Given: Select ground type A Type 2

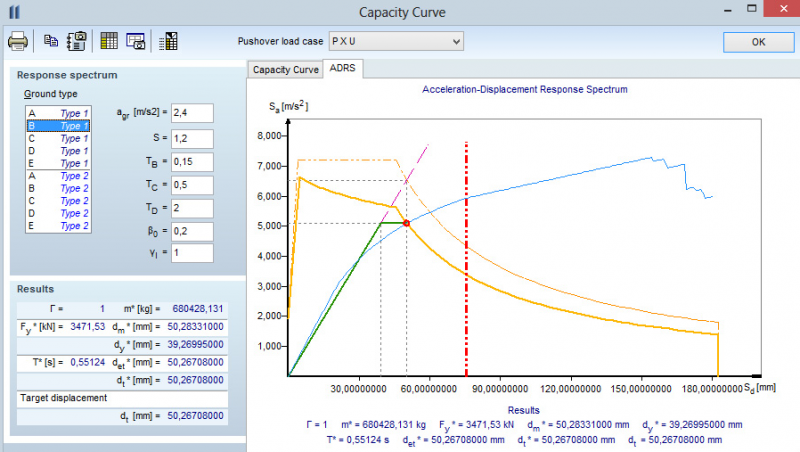Looking at the screenshot, I should click(58, 176).
